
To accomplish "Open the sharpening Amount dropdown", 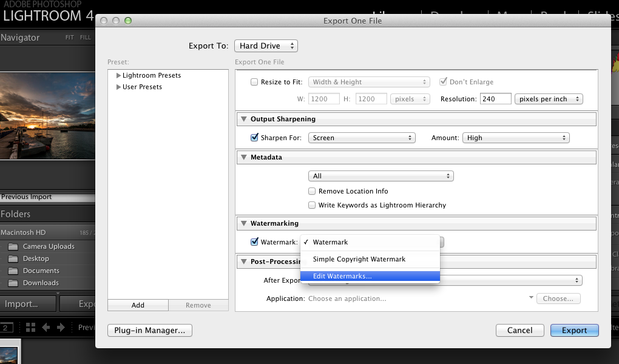I will 515,138.
